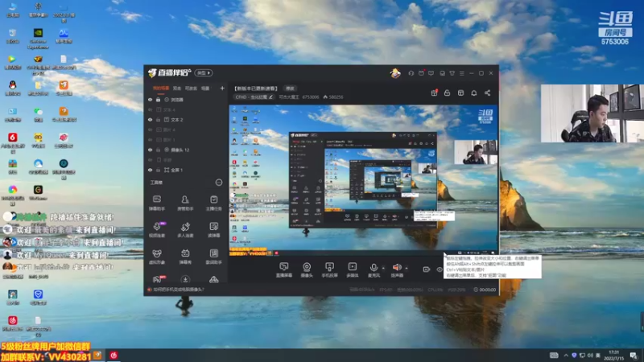Show hidden system tray icons chevron
The image size is (644, 362).
coord(566,355)
